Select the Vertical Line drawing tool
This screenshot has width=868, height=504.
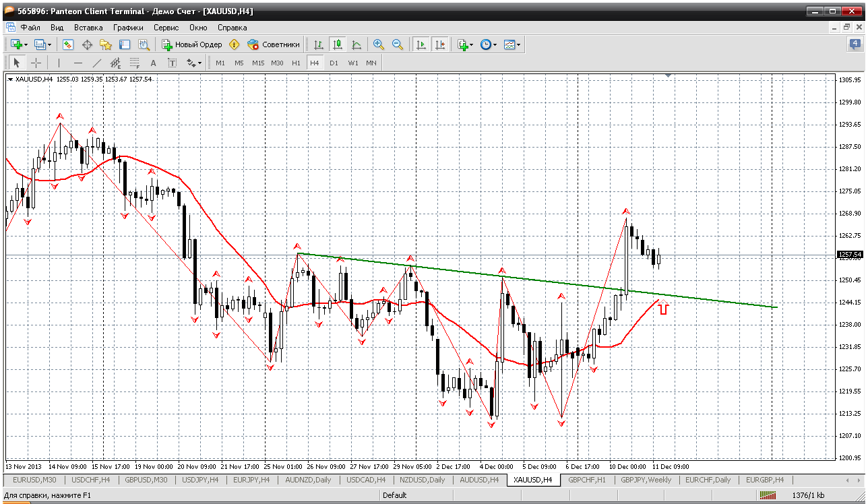[59, 63]
